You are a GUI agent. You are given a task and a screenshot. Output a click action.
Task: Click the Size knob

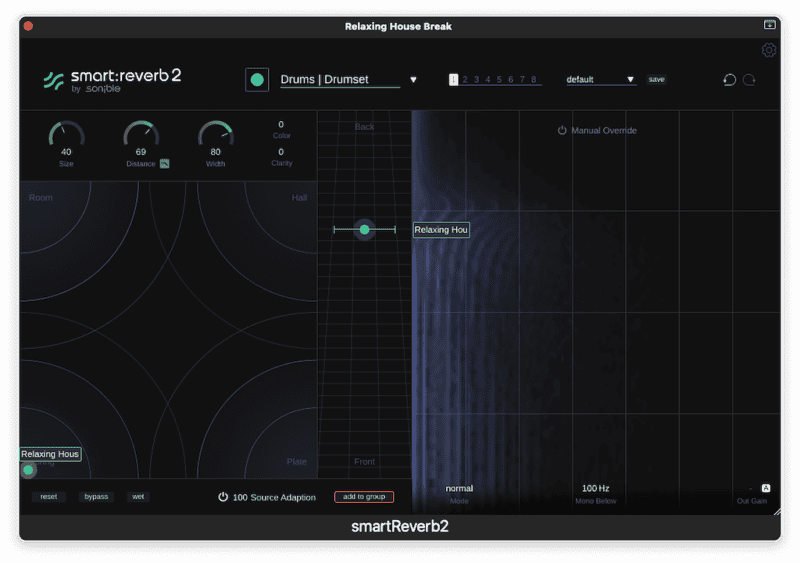[66, 136]
